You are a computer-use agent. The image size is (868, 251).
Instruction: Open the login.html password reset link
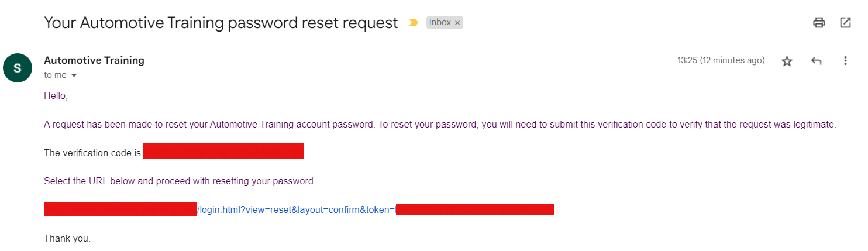click(x=296, y=209)
